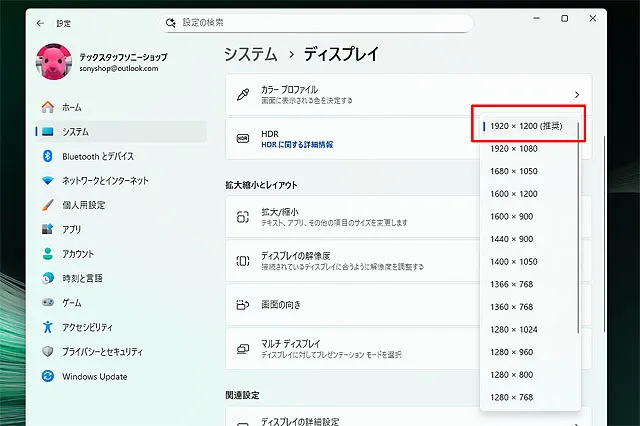Click the Accounts person icon
This screenshot has height=426, width=640.
click(x=47, y=254)
